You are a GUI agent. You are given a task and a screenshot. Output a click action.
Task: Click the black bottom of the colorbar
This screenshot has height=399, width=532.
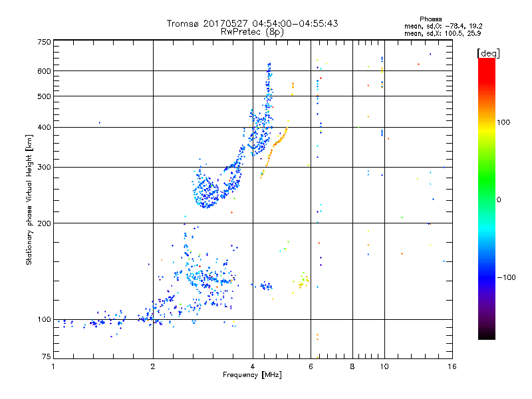pos(487,334)
